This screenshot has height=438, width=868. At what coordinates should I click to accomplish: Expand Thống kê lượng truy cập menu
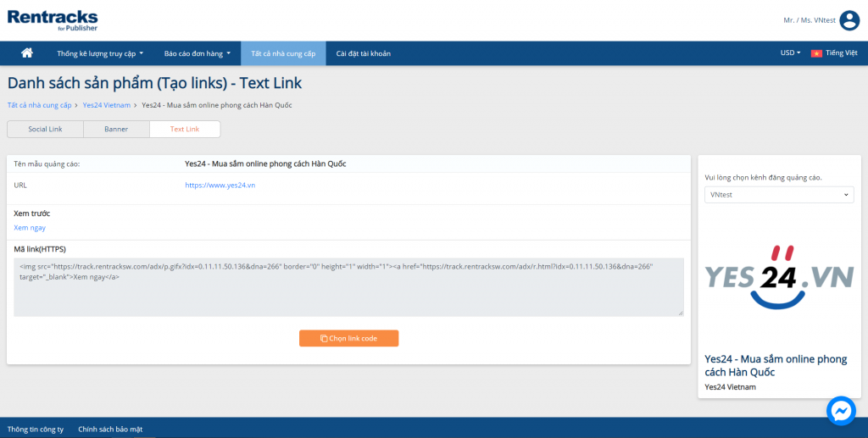tap(100, 53)
